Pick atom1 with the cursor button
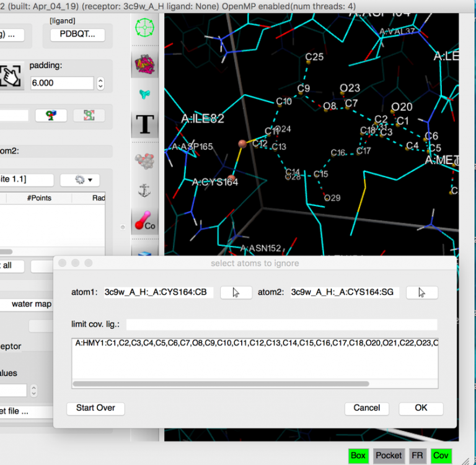 click(x=236, y=292)
